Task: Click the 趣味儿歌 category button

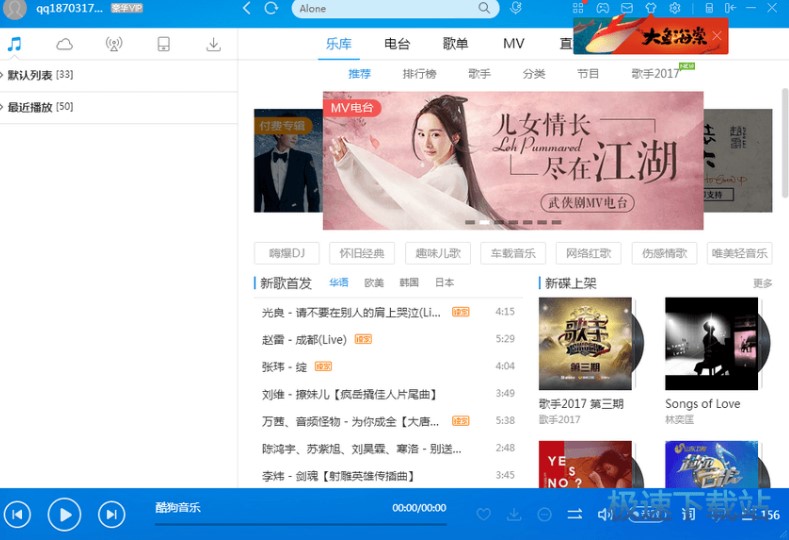Action: pos(438,253)
